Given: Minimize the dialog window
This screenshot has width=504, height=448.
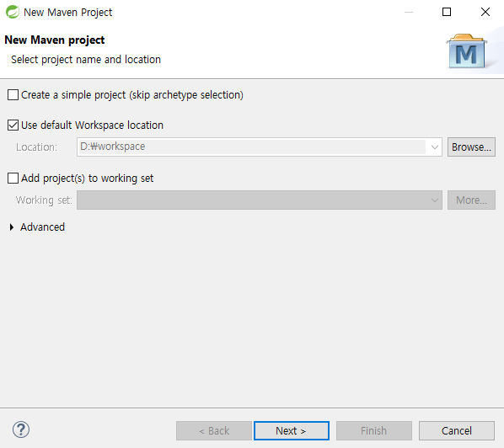Looking at the screenshot, I should point(409,12).
